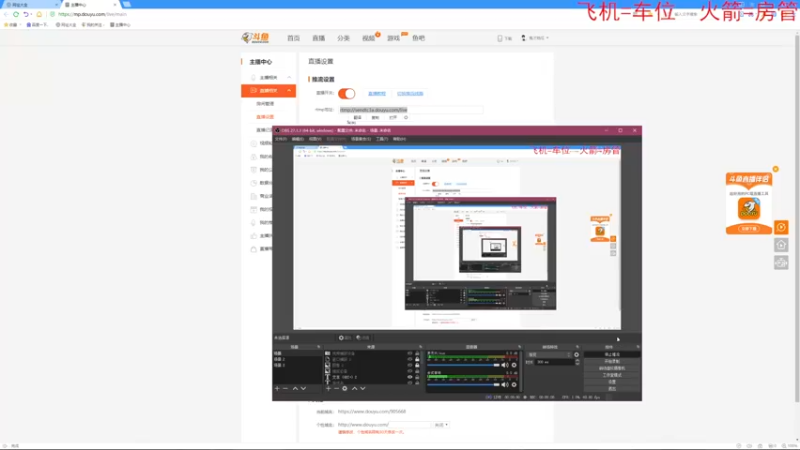This screenshot has height=450, width=800.
Task: Click the OBS source filters button
Action: click(x=363, y=338)
